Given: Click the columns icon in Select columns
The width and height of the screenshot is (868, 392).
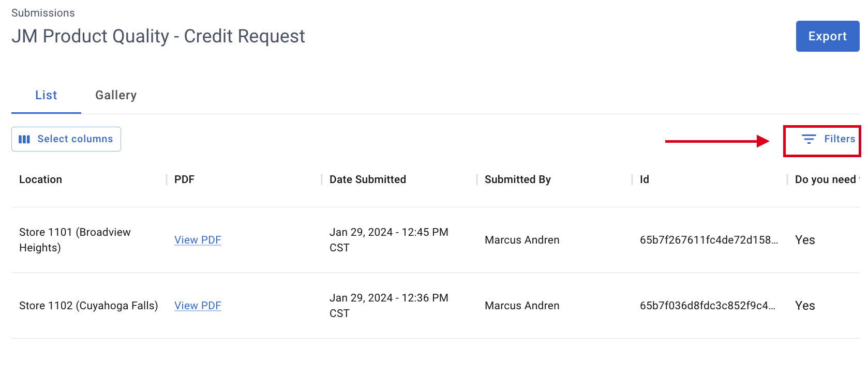Looking at the screenshot, I should [x=24, y=139].
